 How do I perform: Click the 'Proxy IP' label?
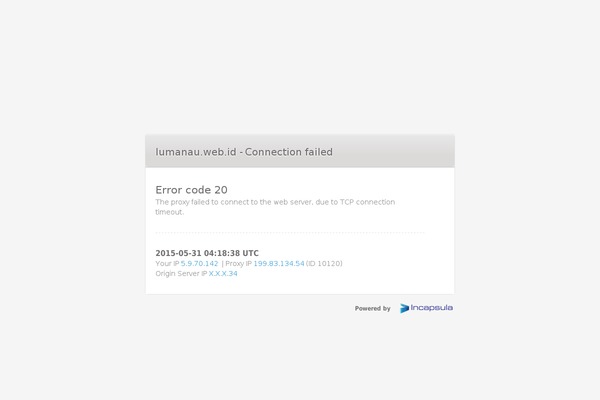coord(238,263)
